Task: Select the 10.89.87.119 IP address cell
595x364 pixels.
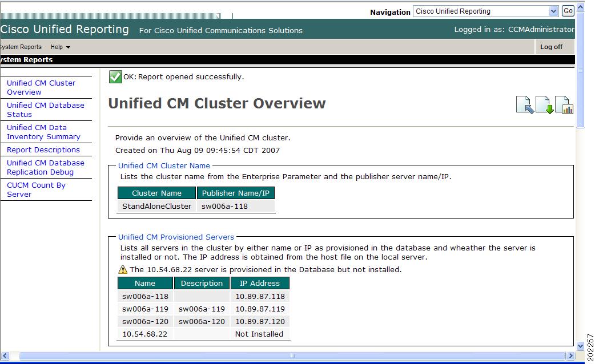Action: [x=260, y=309]
